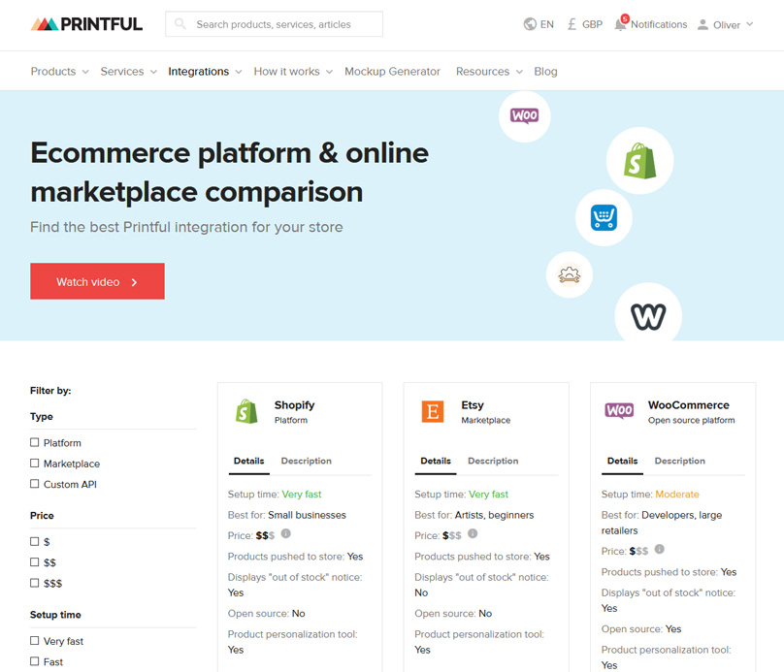Click the blue shopping cart bubble icon

coord(604,217)
